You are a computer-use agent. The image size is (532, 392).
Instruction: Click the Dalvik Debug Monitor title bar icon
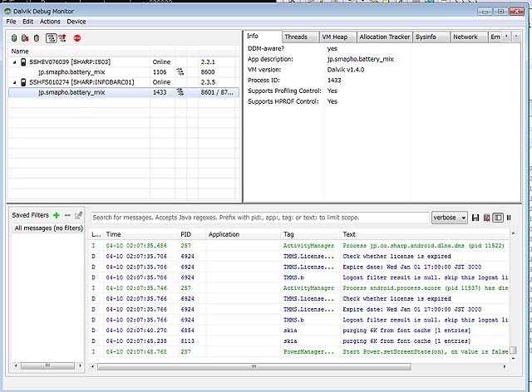(7, 11)
